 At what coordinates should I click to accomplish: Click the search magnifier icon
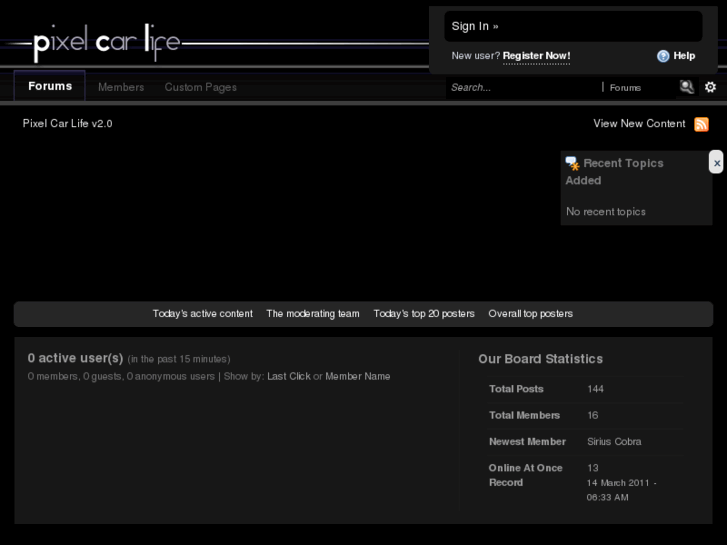687,87
